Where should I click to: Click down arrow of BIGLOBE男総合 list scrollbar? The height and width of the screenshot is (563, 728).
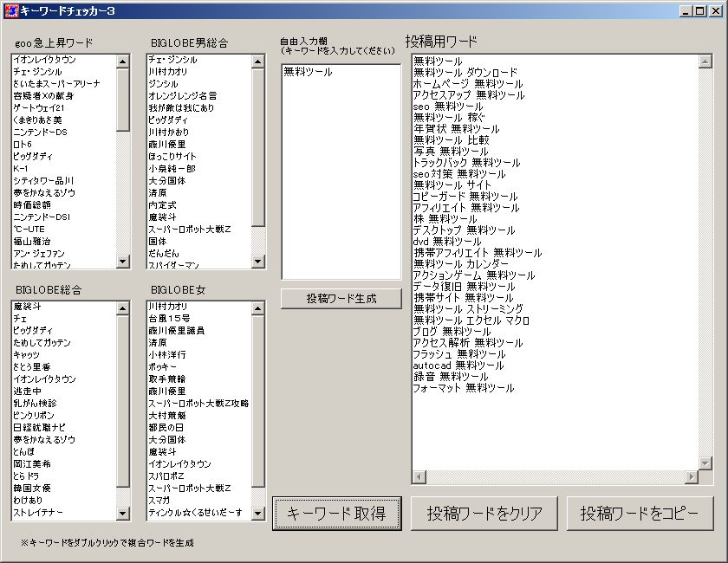tap(257, 262)
